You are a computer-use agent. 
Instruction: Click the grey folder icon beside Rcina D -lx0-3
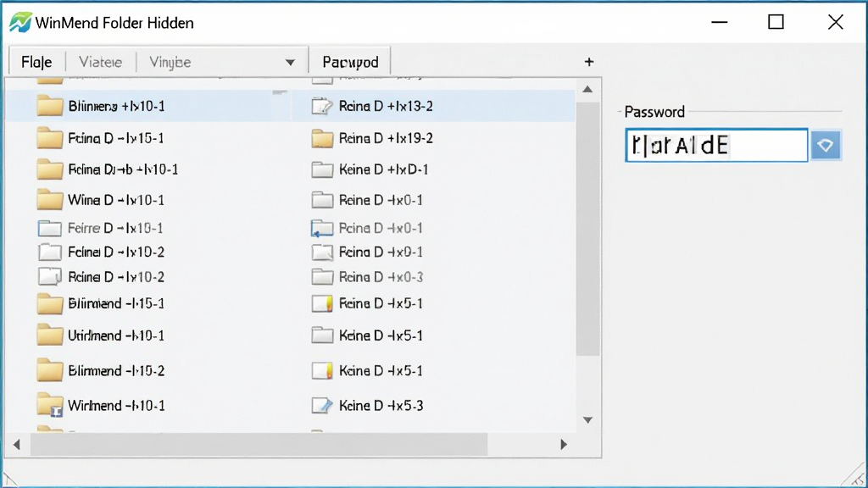[x=322, y=277]
